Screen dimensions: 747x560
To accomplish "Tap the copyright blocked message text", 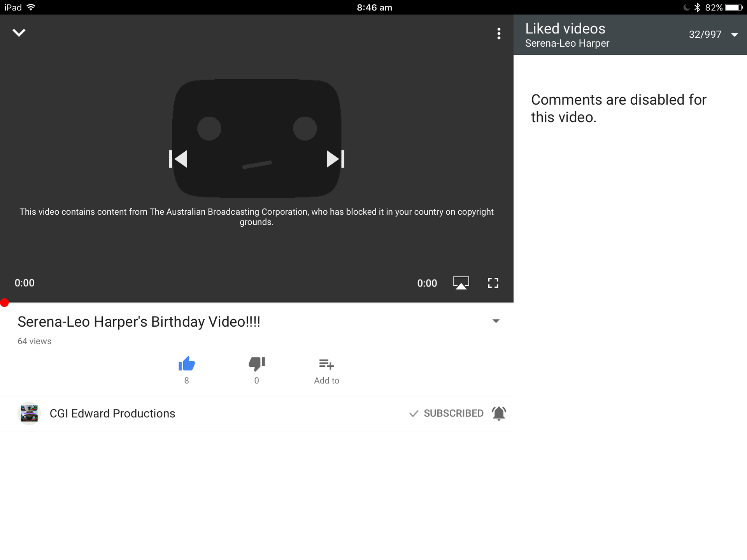I will click(256, 217).
